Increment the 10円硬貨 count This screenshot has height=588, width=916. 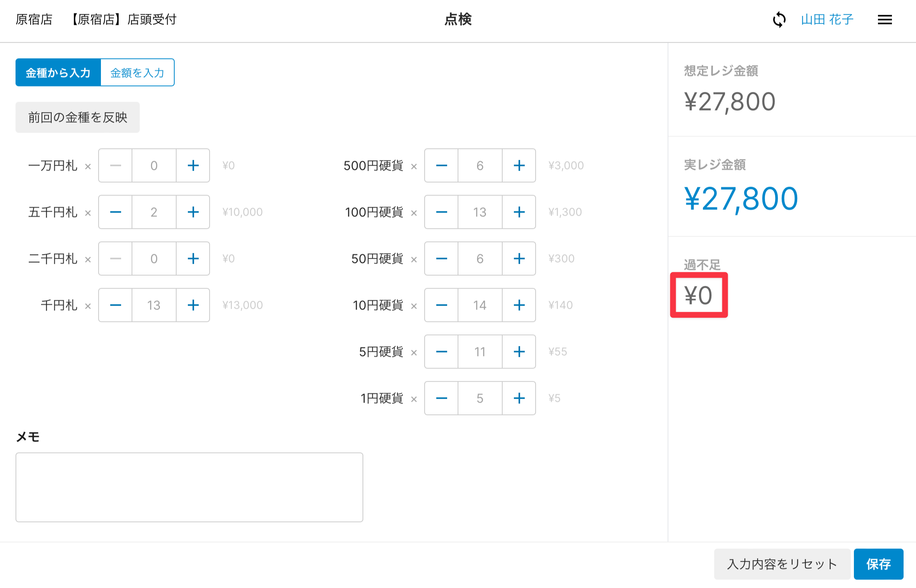pos(519,305)
